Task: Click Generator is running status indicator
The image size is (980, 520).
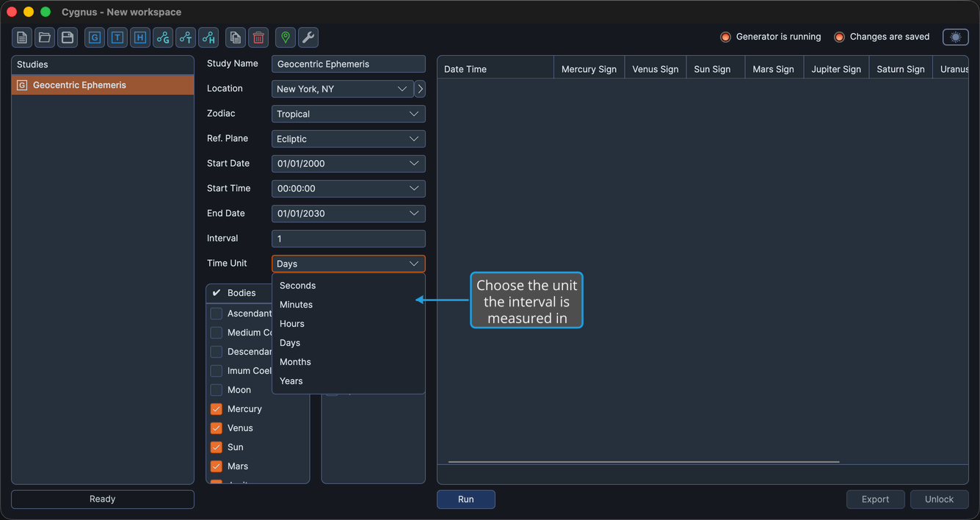Action: pyautogui.click(x=770, y=37)
